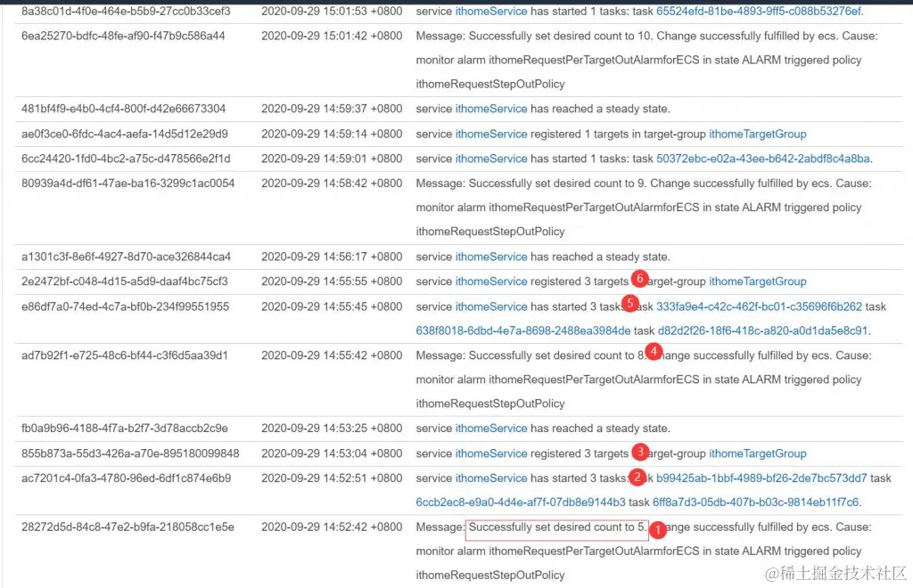Select event ID 6cc24420-1fd0-4bc2-a75c-d478566e2f1d
Viewport: 913px width, 588px height.
(x=126, y=159)
